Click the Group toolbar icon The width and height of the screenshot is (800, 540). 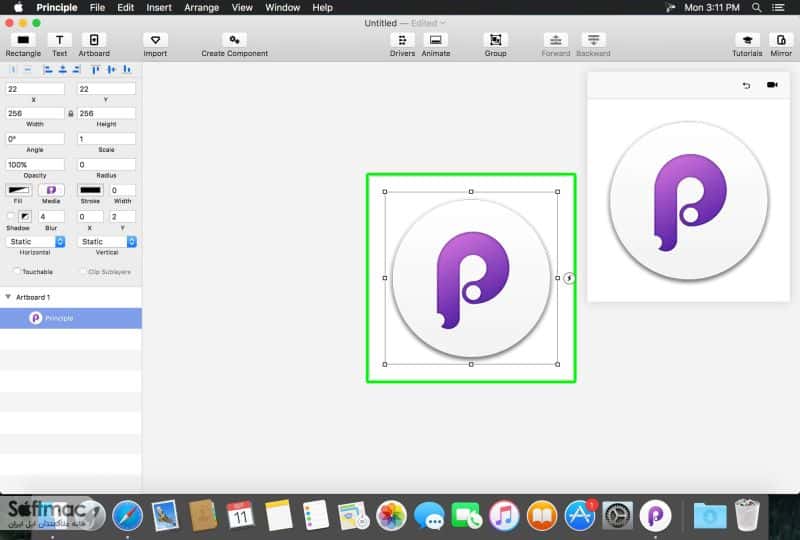(x=495, y=40)
